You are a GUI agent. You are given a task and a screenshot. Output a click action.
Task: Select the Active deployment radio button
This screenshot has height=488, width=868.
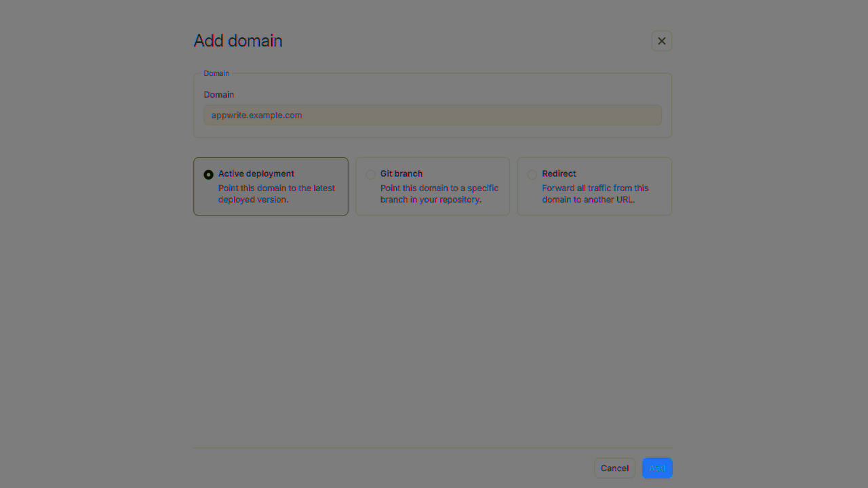208,174
